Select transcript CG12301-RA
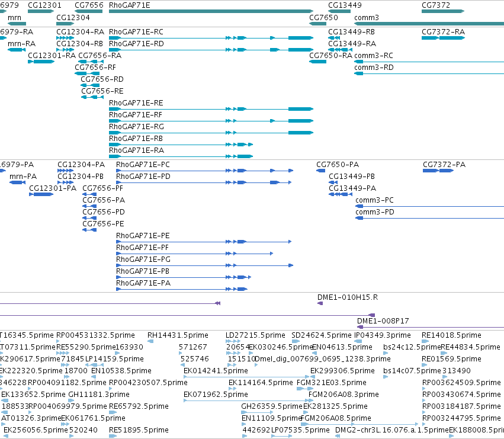 [x=41, y=62]
